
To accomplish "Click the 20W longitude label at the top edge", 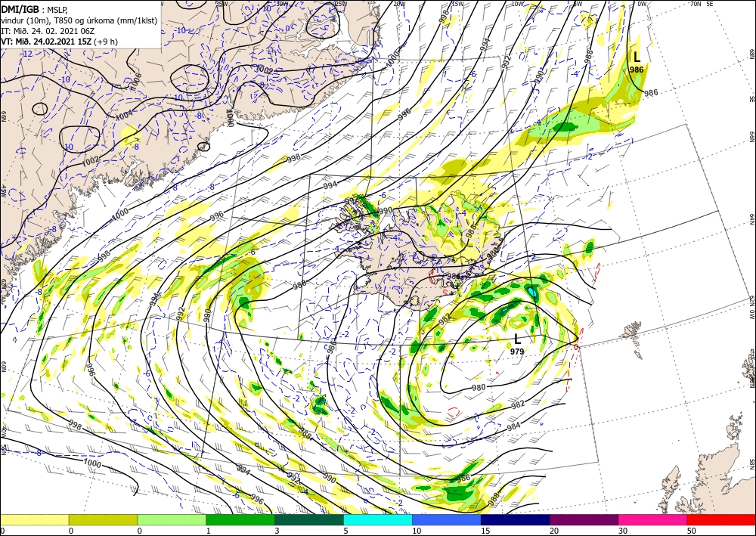I will (399, 4).
